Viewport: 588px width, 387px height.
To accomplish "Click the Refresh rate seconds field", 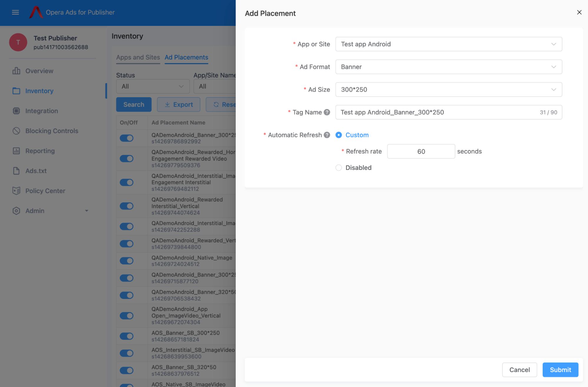I will 421,151.
